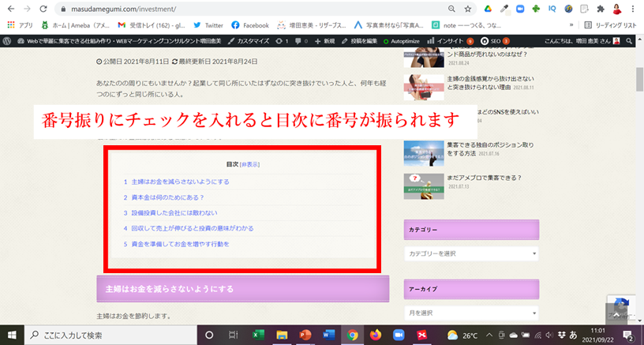Open the こんにちは、増田恵美さん account menu
This screenshot has height=345, width=644.
point(582,41)
